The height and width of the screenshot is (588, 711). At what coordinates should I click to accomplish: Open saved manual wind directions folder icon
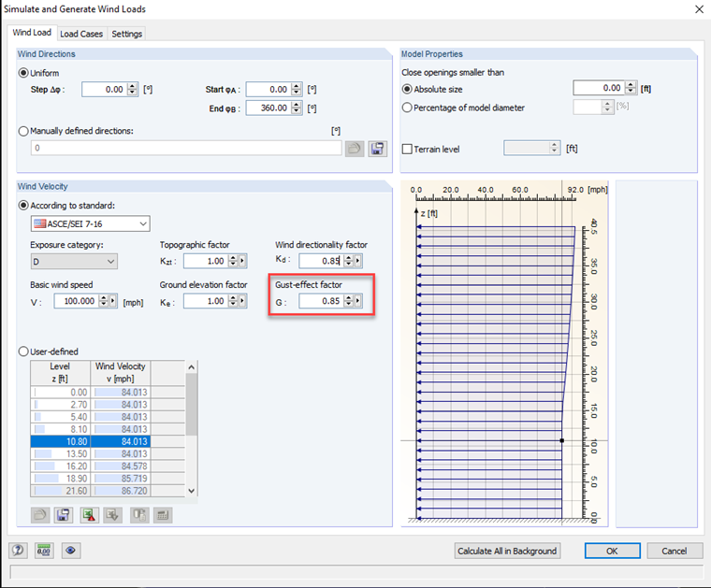355,148
